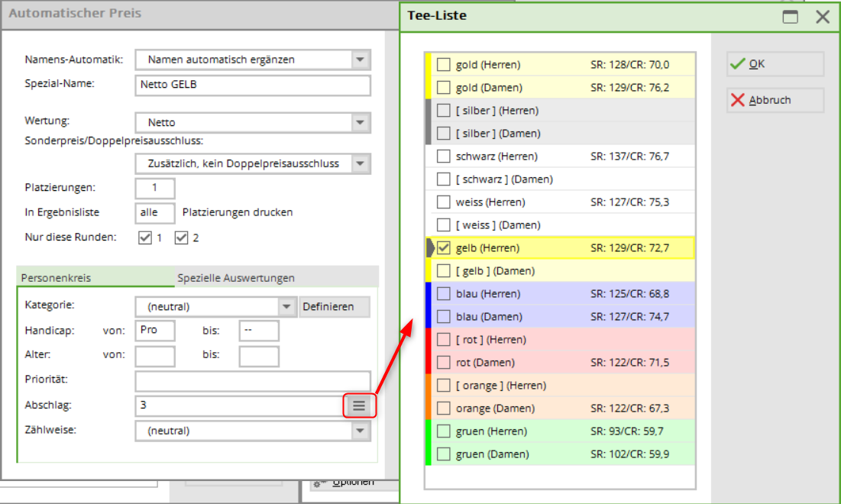Toggle round 1 checkbox in Nur diese Runden
Screen dimensions: 841x504
[x=145, y=237]
